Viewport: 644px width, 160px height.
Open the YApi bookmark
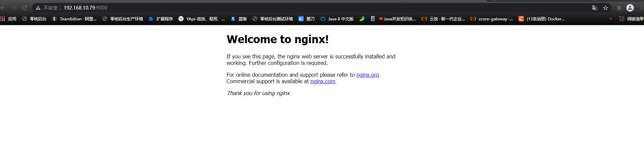(x=201, y=19)
